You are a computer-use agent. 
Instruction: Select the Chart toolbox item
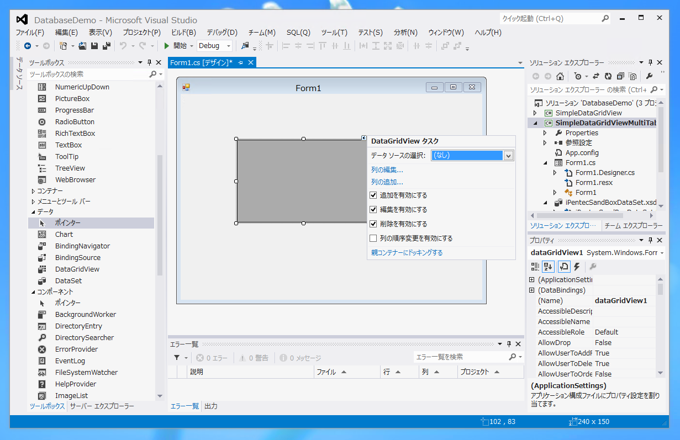[64, 235]
